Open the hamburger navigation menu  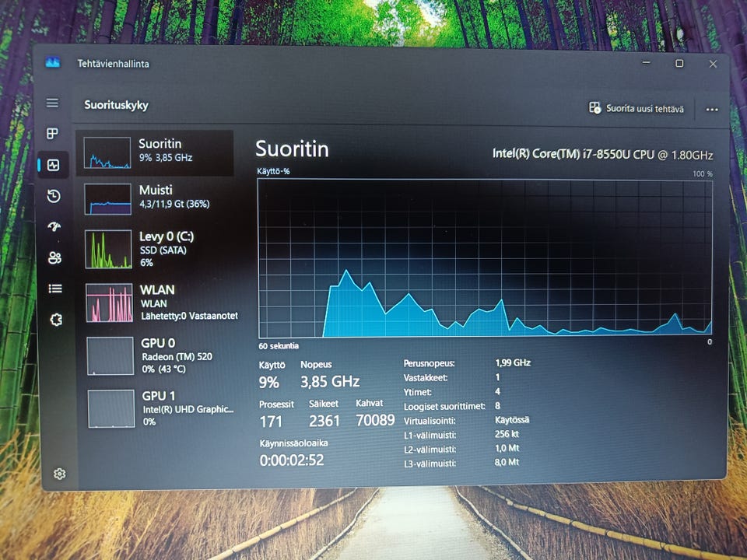[52, 103]
